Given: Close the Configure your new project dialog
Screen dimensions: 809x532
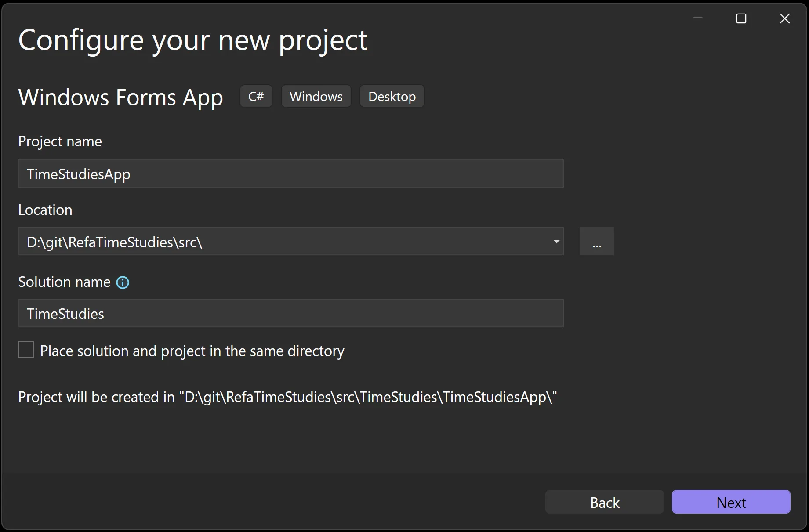Looking at the screenshot, I should click(x=784, y=18).
